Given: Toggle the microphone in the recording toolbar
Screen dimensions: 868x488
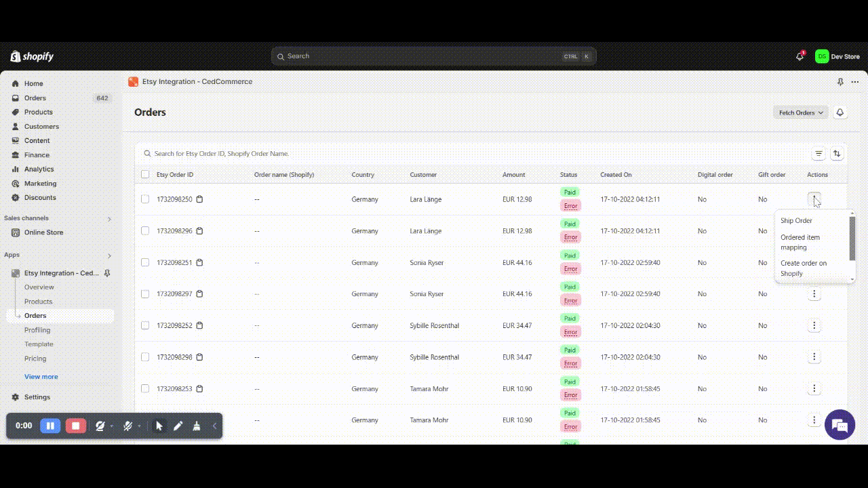Looking at the screenshot, I should pyautogui.click(x=127, y=426).
